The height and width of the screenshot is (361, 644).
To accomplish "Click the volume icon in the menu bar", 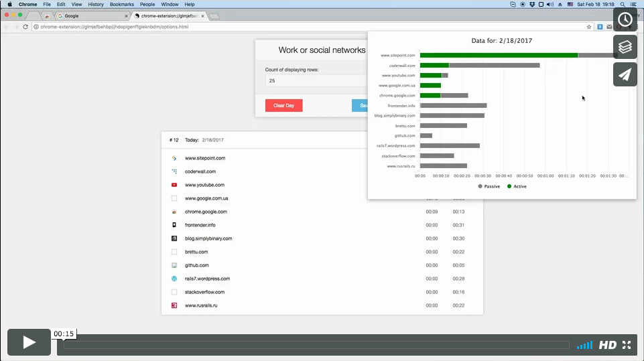I will coord(550,4).
